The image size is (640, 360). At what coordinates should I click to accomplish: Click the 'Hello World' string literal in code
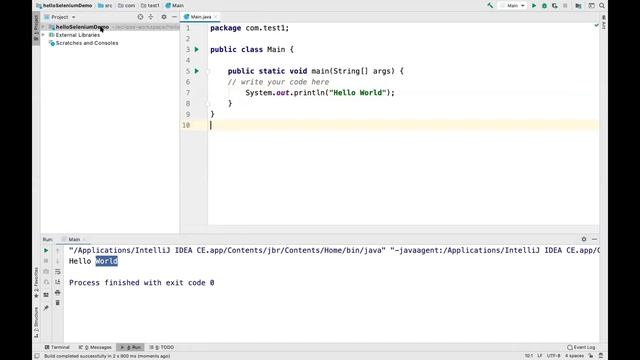(358, 93)
